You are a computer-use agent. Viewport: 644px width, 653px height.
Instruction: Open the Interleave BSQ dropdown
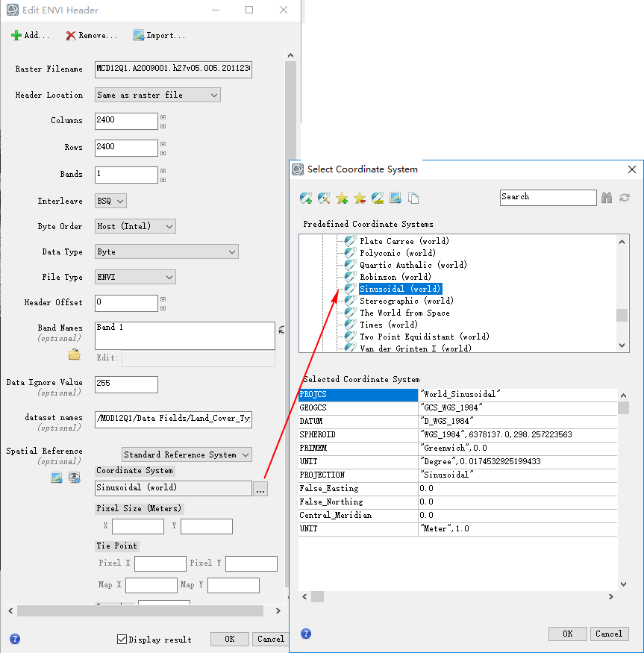pyautogui.click(x=110, y=201)
